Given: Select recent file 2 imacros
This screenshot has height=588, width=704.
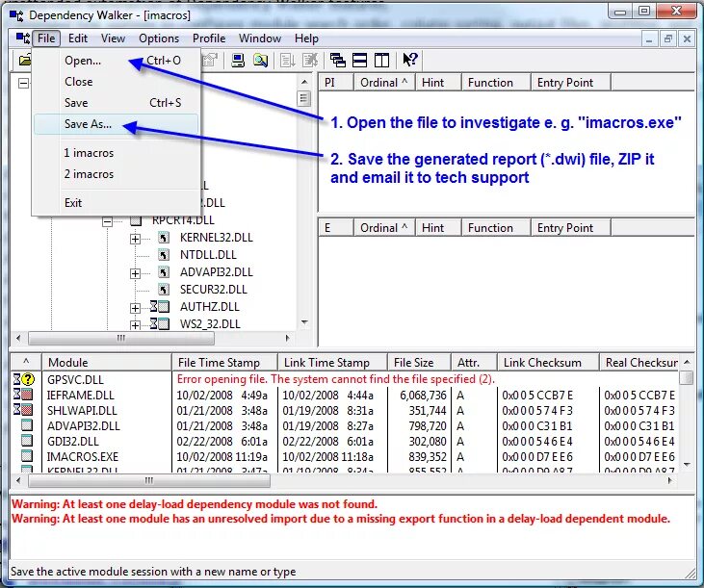Looking at the screenshot, I should (x=116, y=174).
